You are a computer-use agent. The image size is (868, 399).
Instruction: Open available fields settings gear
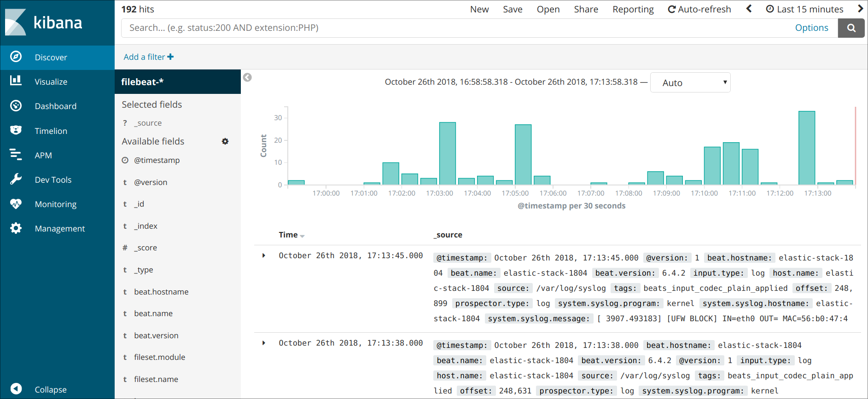point(225,141)
